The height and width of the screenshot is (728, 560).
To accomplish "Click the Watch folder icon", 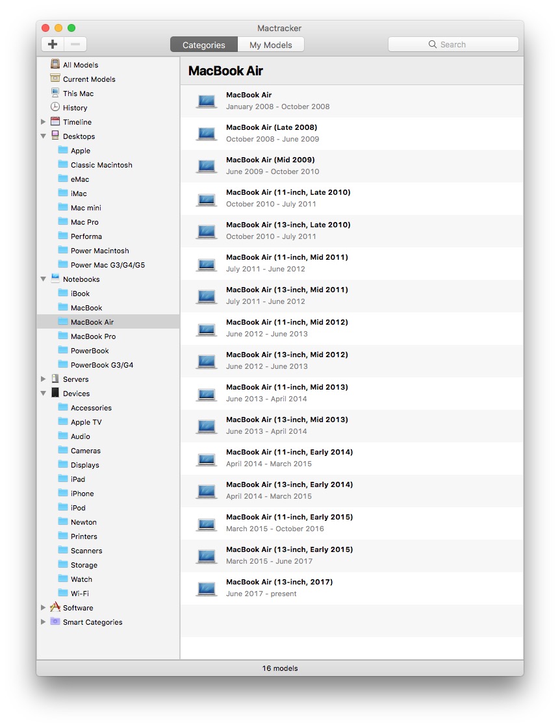I will (x=62, y=579).
